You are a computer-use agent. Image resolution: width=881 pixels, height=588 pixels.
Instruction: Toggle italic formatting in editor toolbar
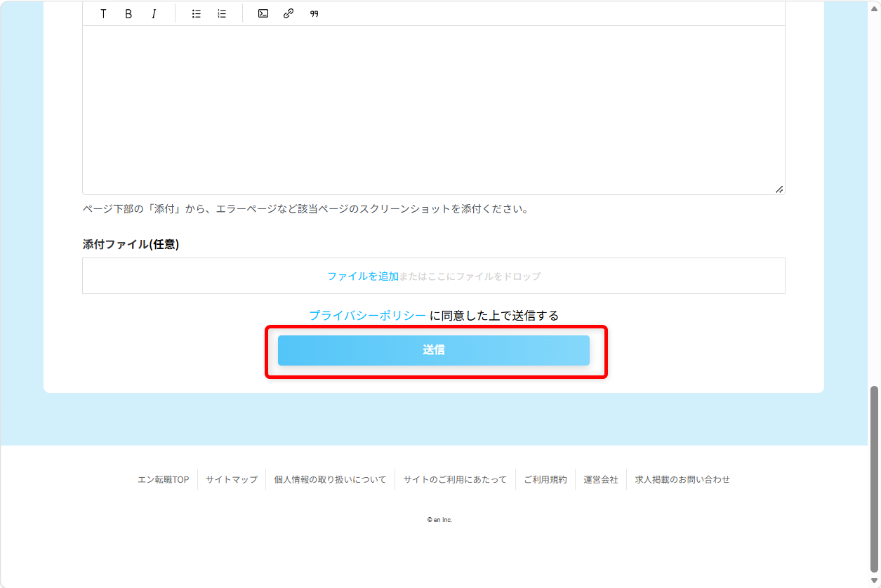pos(154,13)
